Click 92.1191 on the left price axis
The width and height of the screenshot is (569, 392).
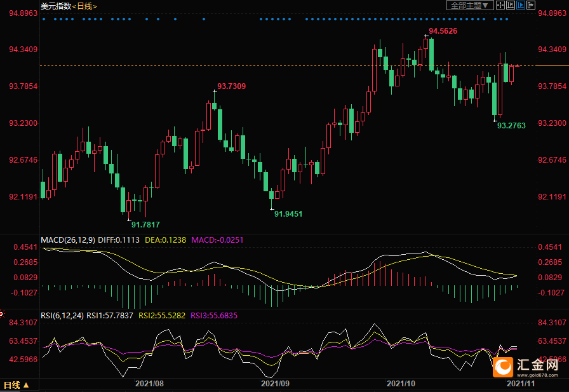pos(23,197)
